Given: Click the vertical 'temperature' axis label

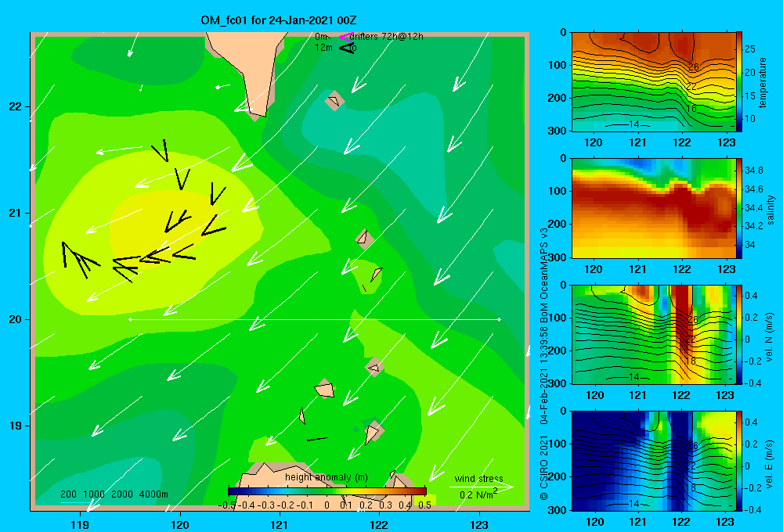Looking at the screenshot, I should click(x=763, y=82).
